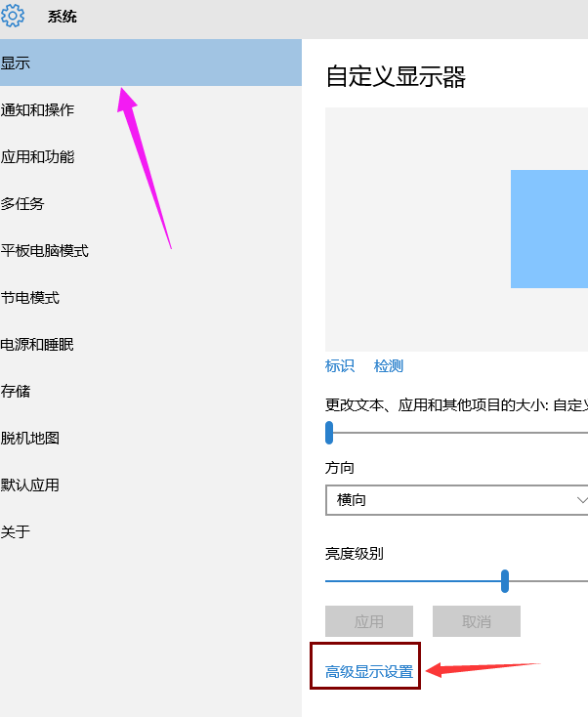
Task: Select 显示 in the sidebar
Action: [16, 63]
